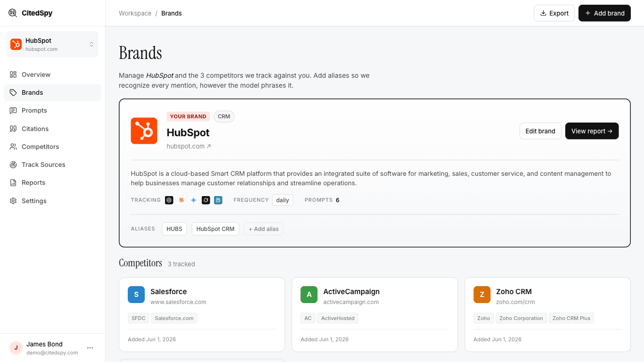Open the Salesforce competitor card title

(x=169, y=292)
